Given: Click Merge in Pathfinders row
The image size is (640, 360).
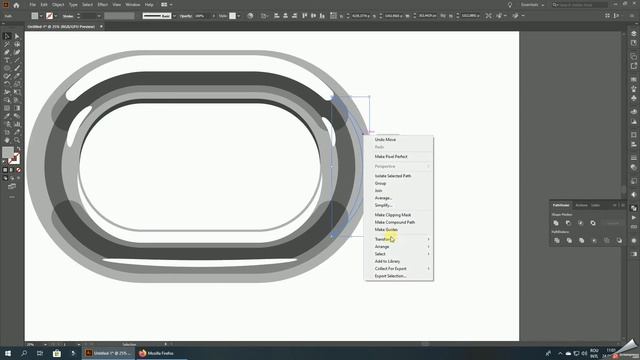Looking at the screenshot, I should coord(582,240).
